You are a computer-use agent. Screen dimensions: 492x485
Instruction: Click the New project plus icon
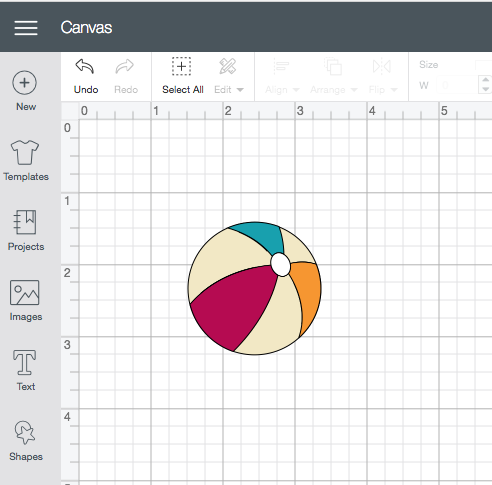(24, 83)
